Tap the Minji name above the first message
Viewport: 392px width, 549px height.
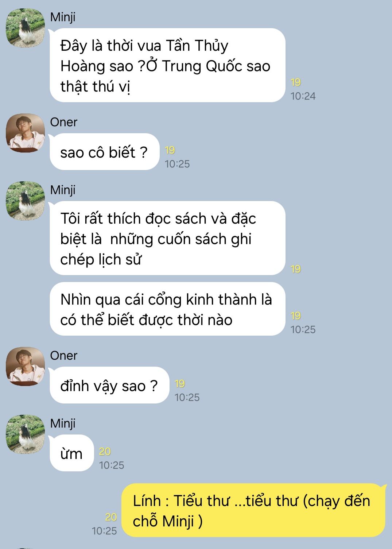pyautogui.click(x=63, y=17)
